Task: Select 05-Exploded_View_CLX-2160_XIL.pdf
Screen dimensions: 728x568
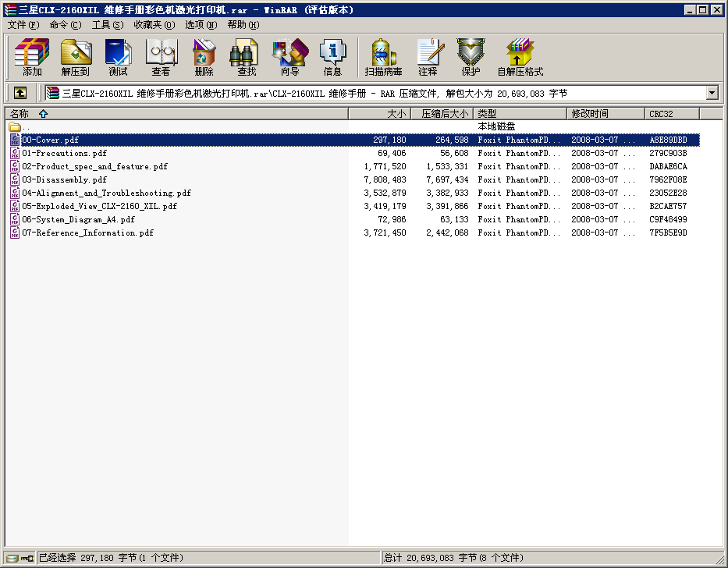Action: (x=99, y=206)
